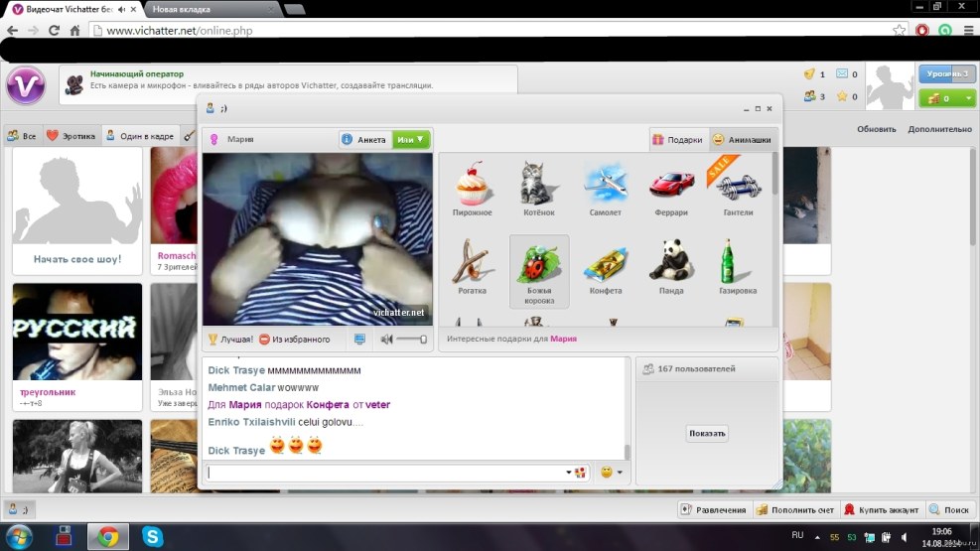
Task: Reload the page in the browser
Action: [x=54, y=30]
